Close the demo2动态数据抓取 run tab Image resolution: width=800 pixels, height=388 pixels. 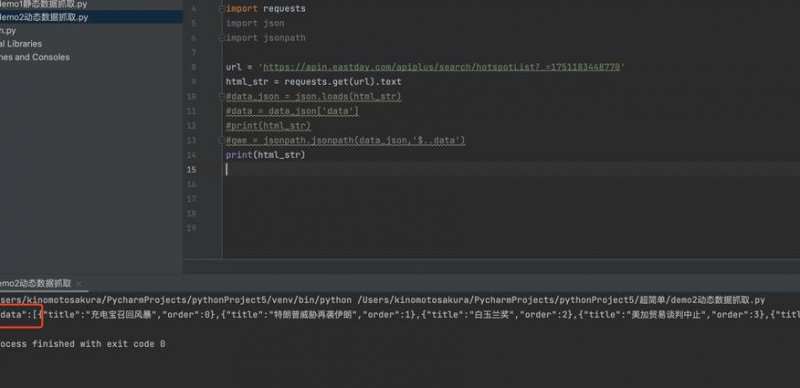[79, 283]
